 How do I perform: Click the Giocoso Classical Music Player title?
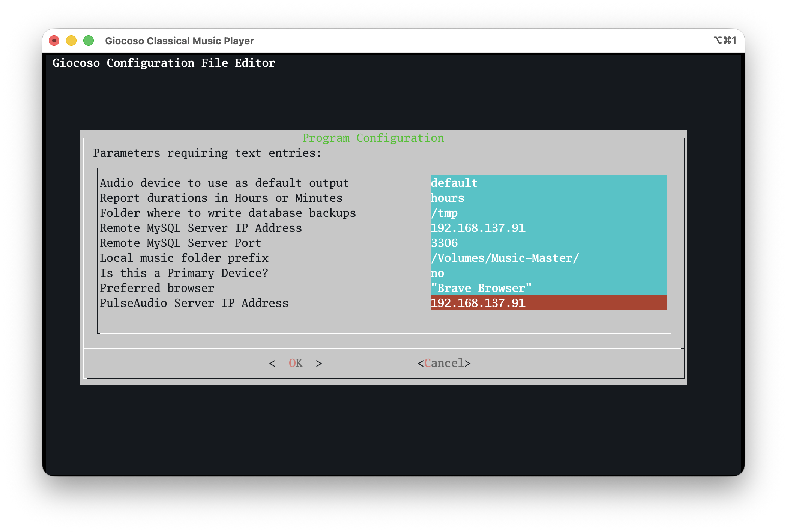coord(179,41)
